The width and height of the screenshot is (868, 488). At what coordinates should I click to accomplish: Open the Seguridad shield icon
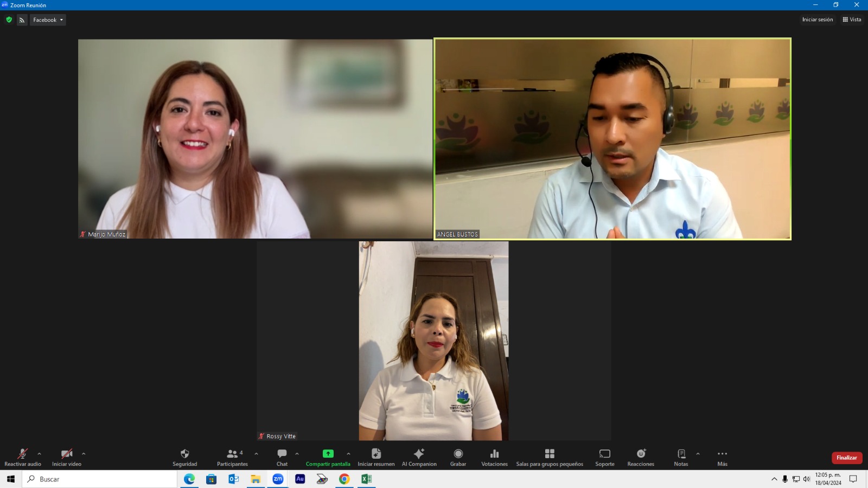184,454
